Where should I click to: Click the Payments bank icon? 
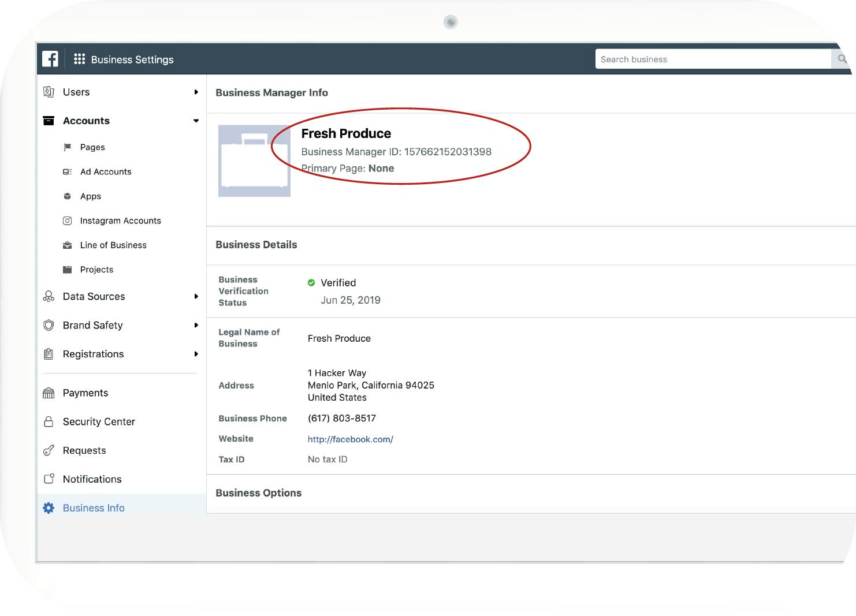(49, 393)
